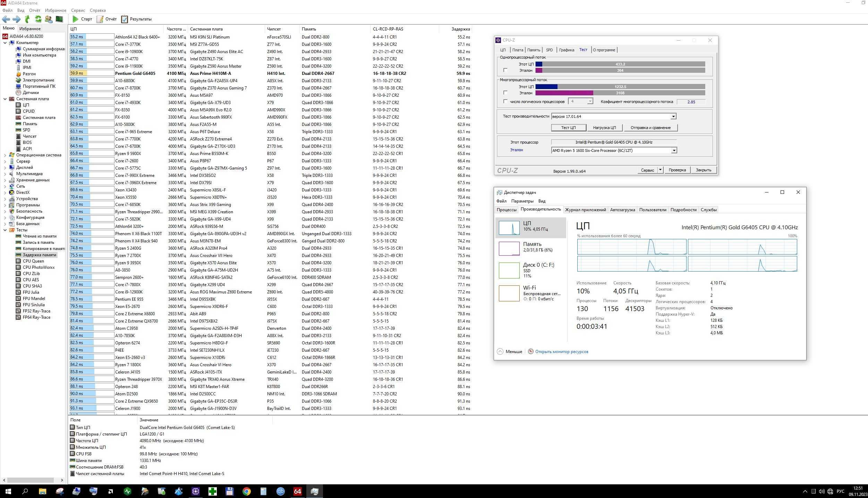Select the CPUID item in the tree
Screen dimensions: 868x498
[x=28, y=111]
